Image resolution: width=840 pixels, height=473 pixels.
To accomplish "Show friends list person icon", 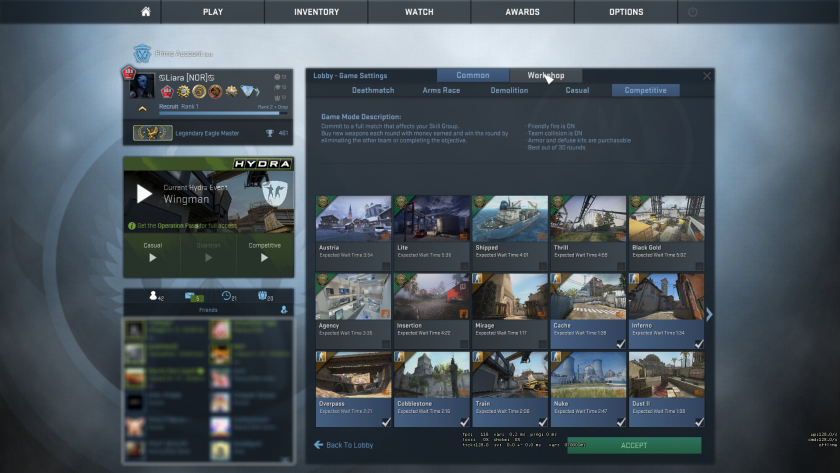I will (x=153, y=295).
